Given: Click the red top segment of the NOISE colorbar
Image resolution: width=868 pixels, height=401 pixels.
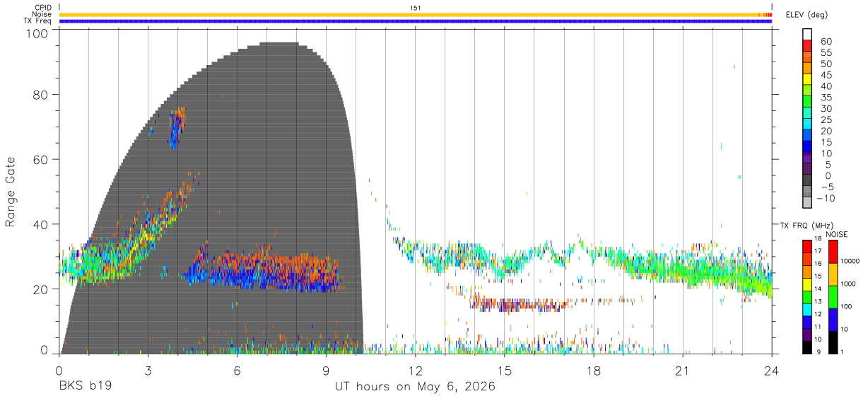Looking at the screenshot, I should click(x=833, y=251).
